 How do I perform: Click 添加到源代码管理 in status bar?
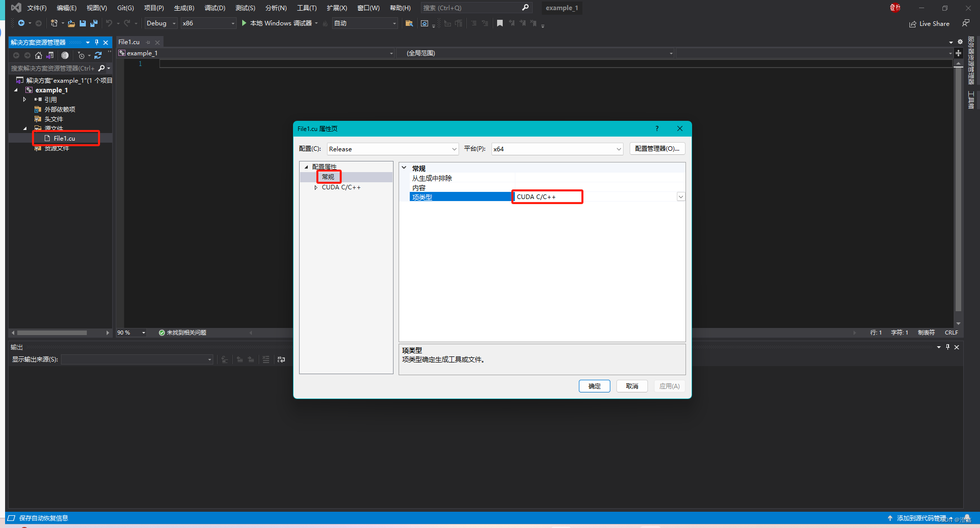(921, 518)
